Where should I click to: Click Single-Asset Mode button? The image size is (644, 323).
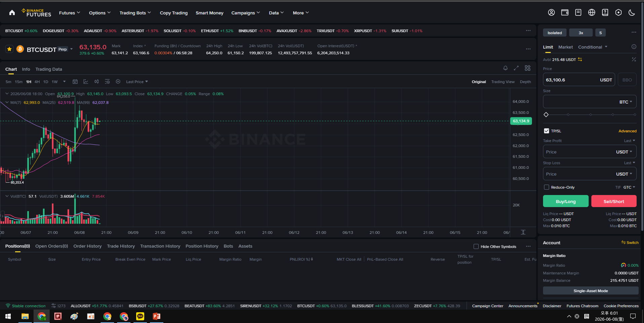point(591,291)
